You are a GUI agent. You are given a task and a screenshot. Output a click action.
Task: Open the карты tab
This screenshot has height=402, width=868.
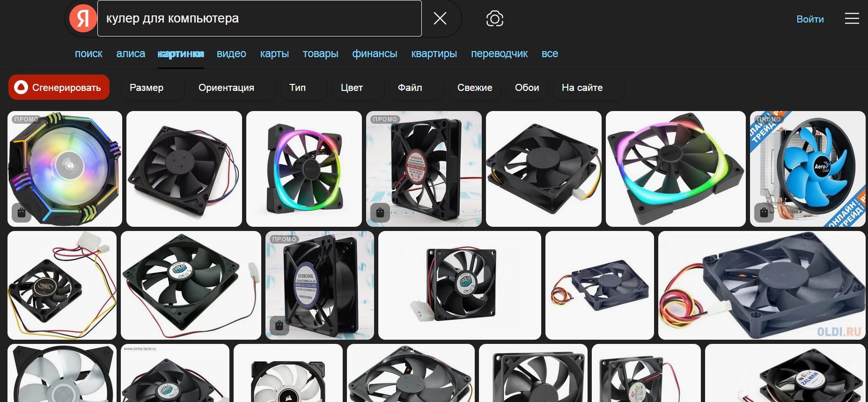click(274, 53)
